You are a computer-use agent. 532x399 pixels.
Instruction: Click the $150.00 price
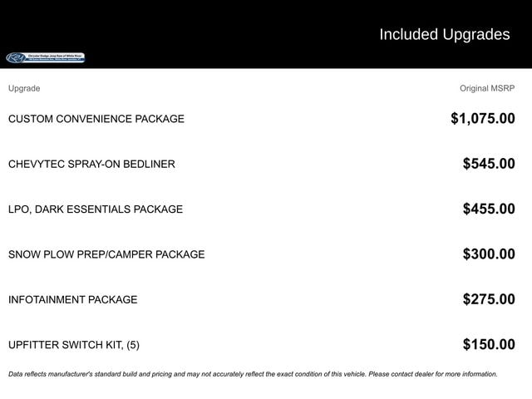489,344
